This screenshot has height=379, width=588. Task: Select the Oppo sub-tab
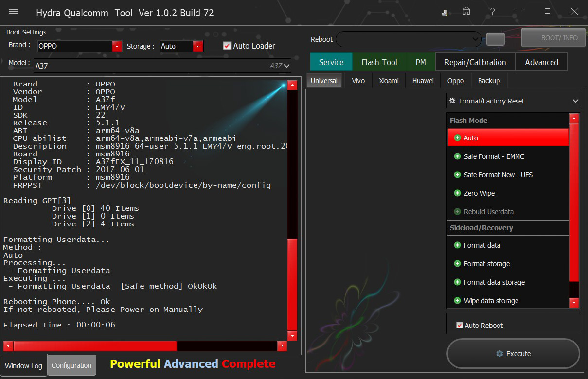click(x=456, y=81)
